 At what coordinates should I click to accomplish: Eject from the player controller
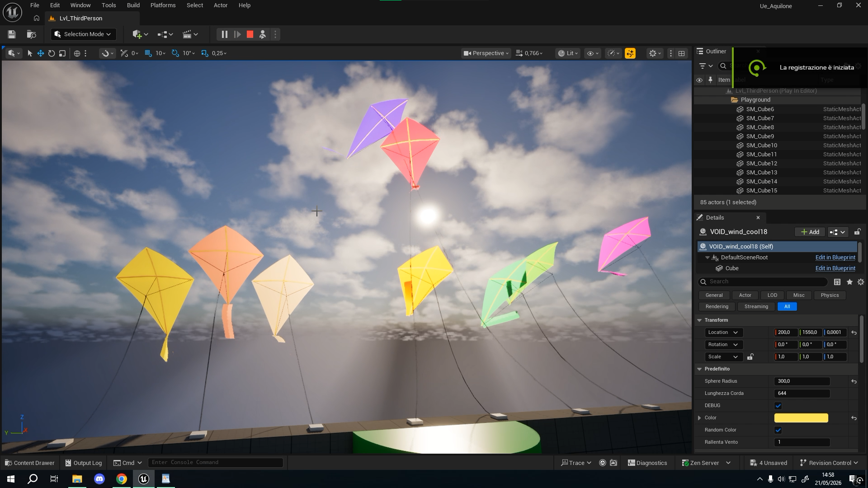point(263,34)
